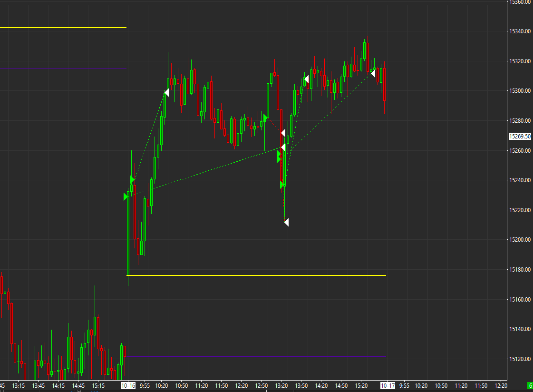Click the 15340.00 price axis label
The height and width of the screenshot is (392, 533).
[520, 31]
